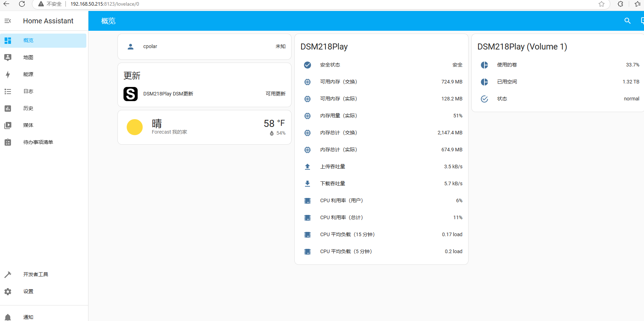The image size is (644, 321).
Task: Click the search magnifier in the header
Action: tap(627, 21)
